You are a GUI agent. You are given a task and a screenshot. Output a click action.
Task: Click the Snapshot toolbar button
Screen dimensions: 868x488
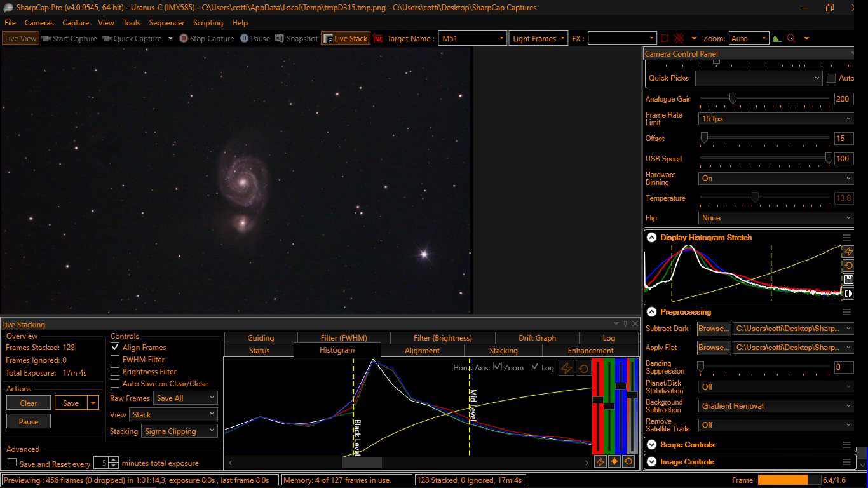296,39
